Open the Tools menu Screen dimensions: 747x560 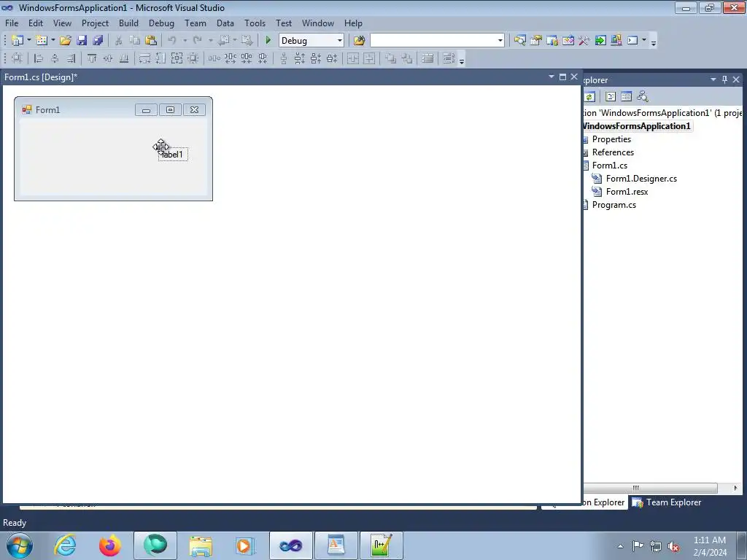click(x=255, y=23)
